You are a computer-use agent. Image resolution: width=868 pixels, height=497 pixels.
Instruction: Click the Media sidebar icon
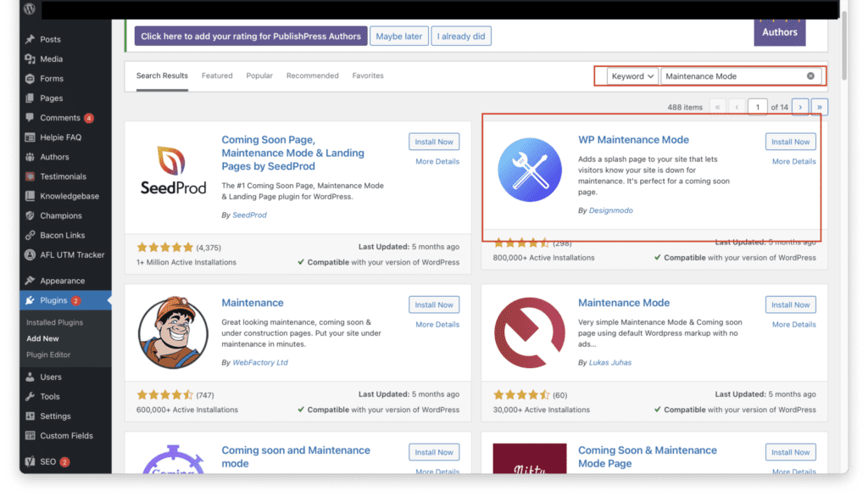pyautogui.click(x=31, y=59)
